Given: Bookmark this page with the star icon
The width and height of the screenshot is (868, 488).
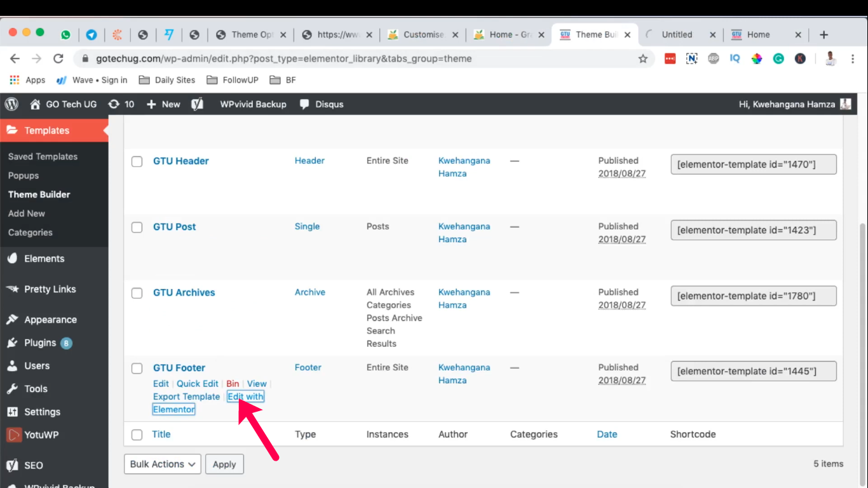Looking at the screenshot, I should 643,58.
